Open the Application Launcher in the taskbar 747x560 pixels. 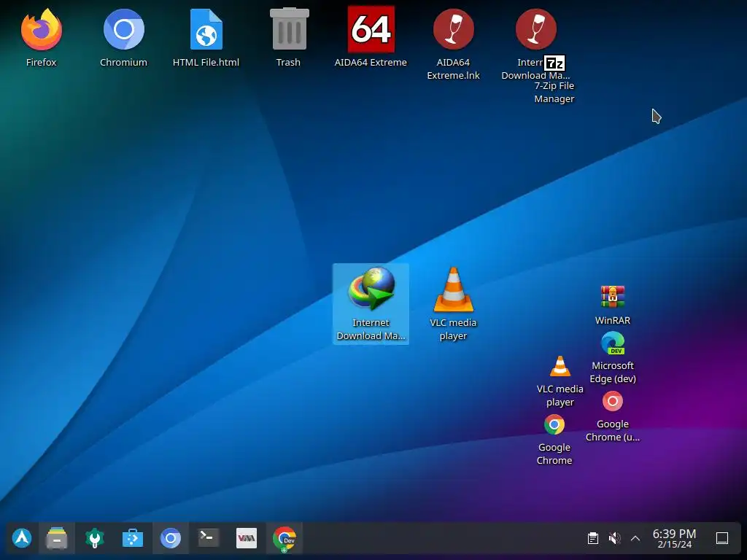pyautogui.click(x=22, y=538)
